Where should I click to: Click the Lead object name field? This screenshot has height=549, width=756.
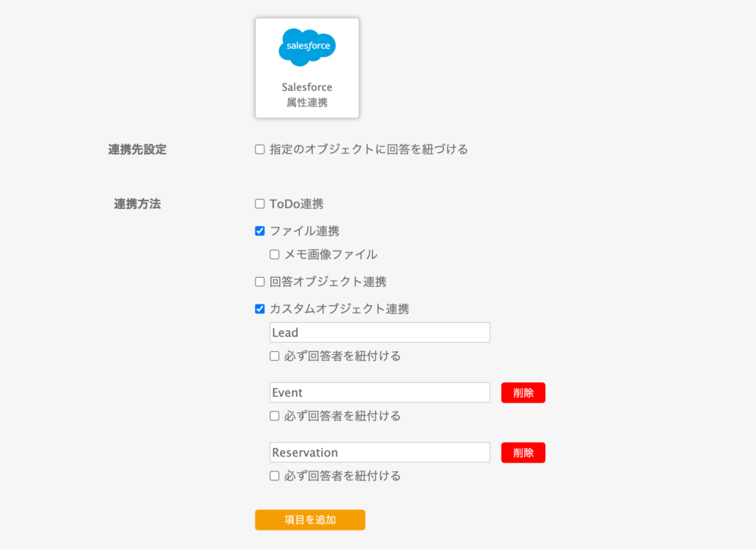379,333
